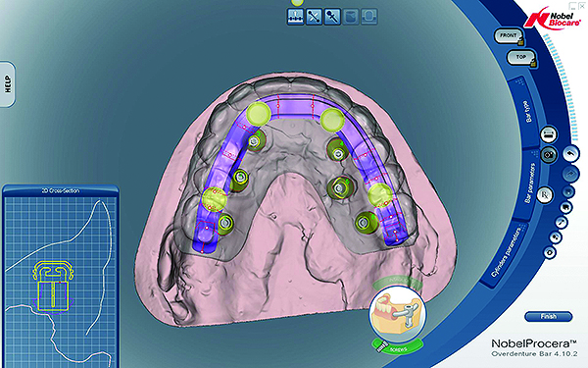Open the HELP side tab
This screenshot has width=588, height=368.
pos(8,84)
